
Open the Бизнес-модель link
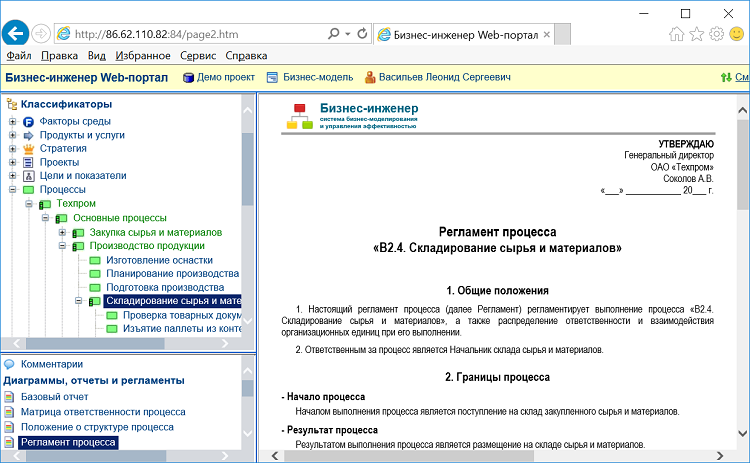tap(318, 77)
